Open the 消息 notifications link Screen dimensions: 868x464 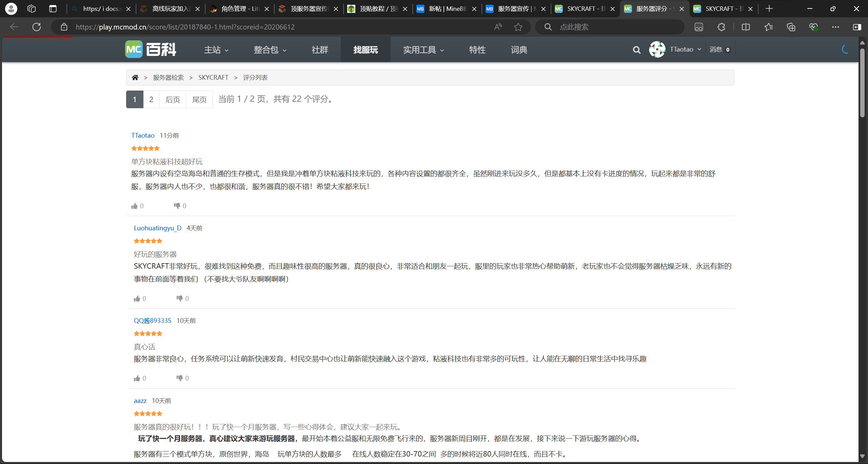(720, 50)
